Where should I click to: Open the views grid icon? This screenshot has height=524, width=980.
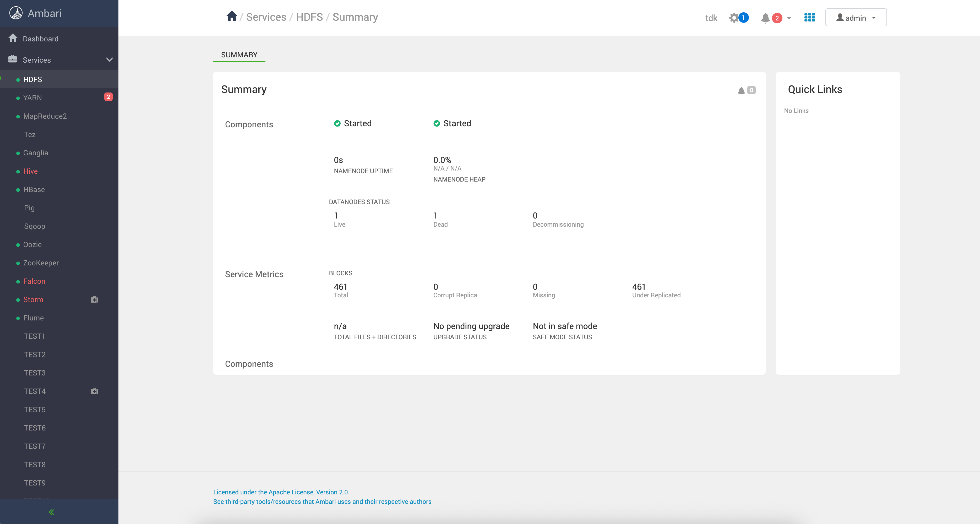pos(809,18)
